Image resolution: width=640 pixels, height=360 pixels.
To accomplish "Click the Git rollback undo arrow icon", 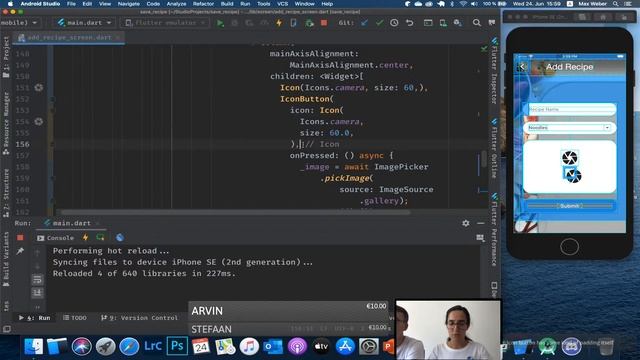I will click(x=409, y=23).
